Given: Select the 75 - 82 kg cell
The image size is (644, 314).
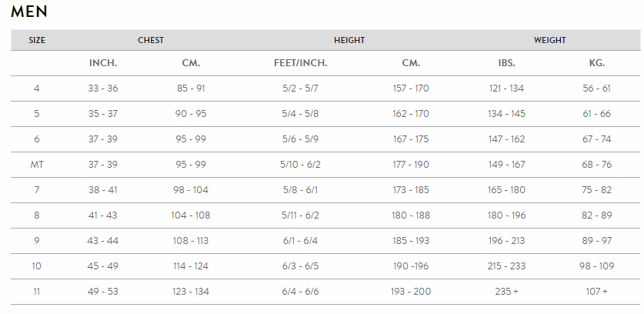Looking at the screenshot, I should tap(596, 190).
